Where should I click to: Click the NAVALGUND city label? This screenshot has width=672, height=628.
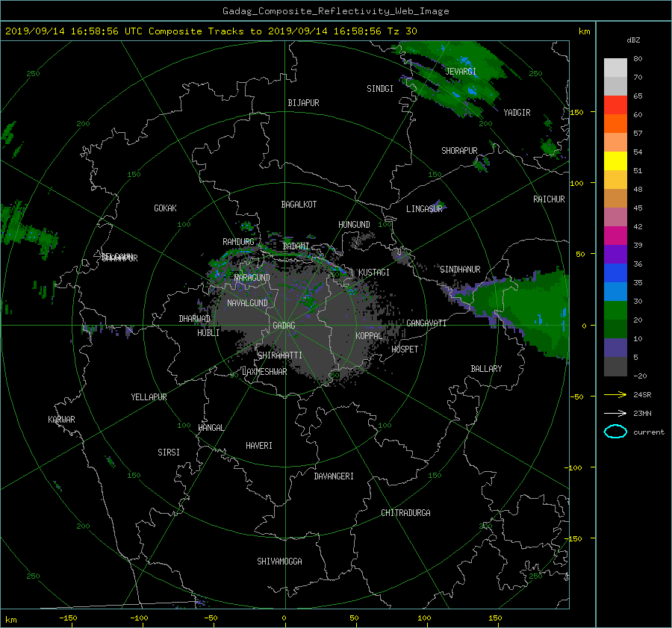coord(247,303)
